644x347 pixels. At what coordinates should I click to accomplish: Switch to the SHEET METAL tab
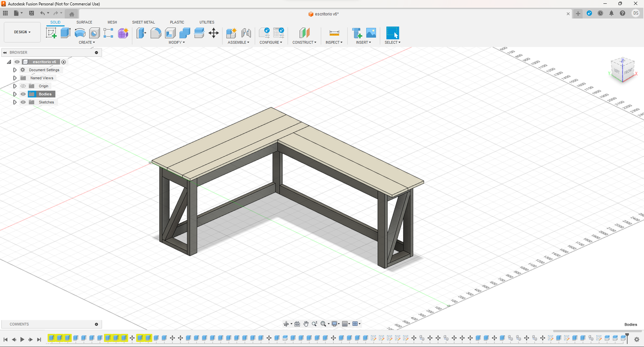[143, 22]
